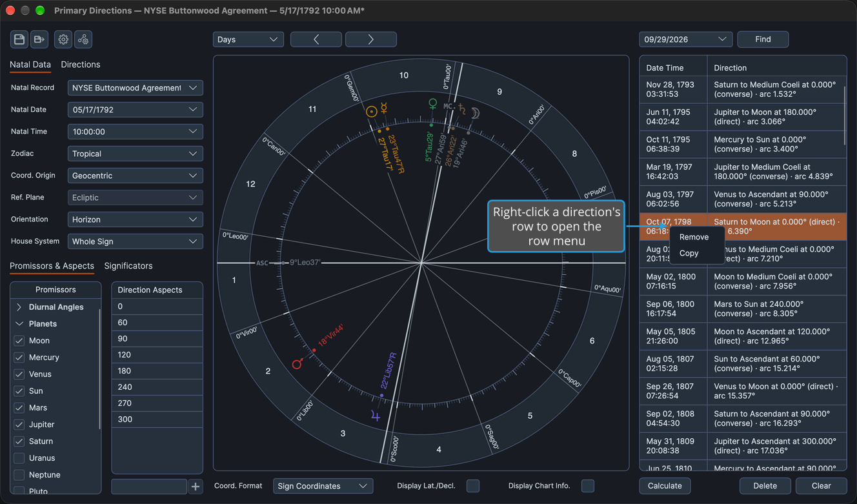Select the 120 row in Direction Aspects

pyautogui.click(x=157, y=355)
